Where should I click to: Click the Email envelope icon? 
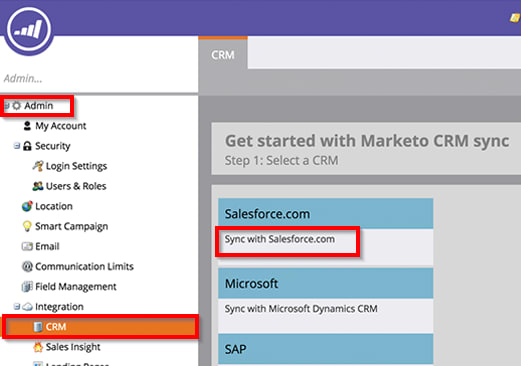[x=27, y=246]
